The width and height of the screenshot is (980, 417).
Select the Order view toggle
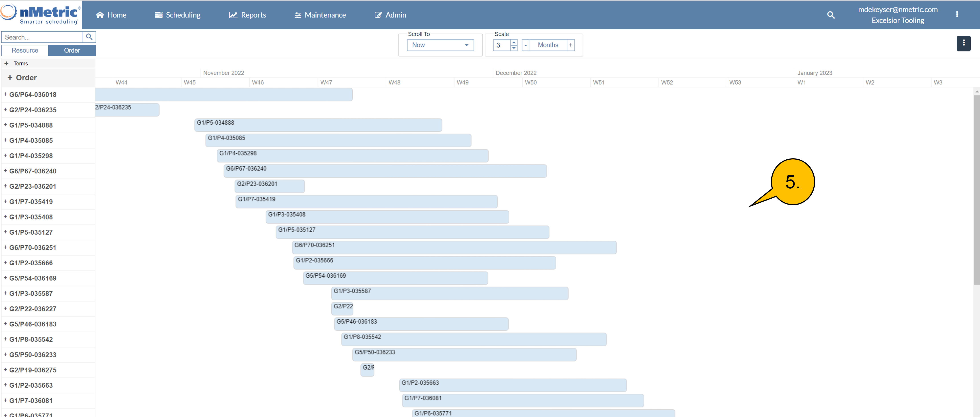click(72, 50)
